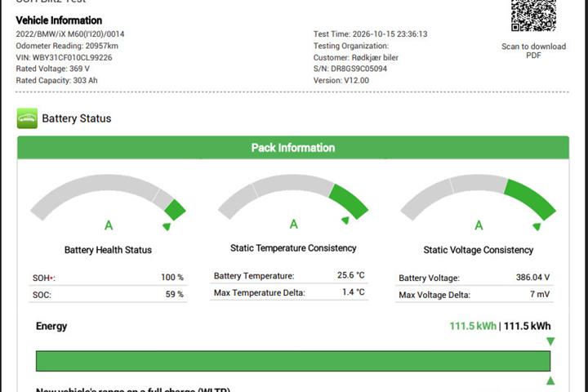Image resolution: width=588 pixels, height=392 pixels.
Task: Click the Battery Voltage value '386.04 V'
Action: (x=532, y=277)
